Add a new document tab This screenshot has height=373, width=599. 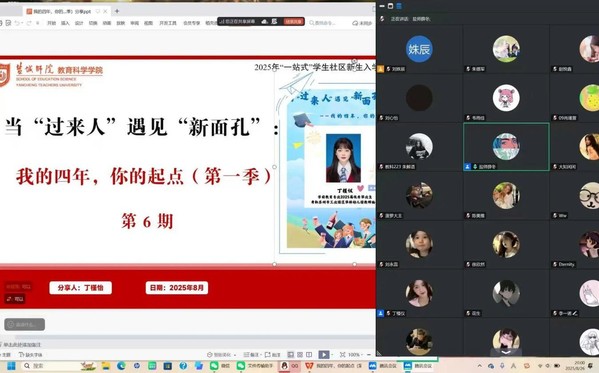point(117,11)
